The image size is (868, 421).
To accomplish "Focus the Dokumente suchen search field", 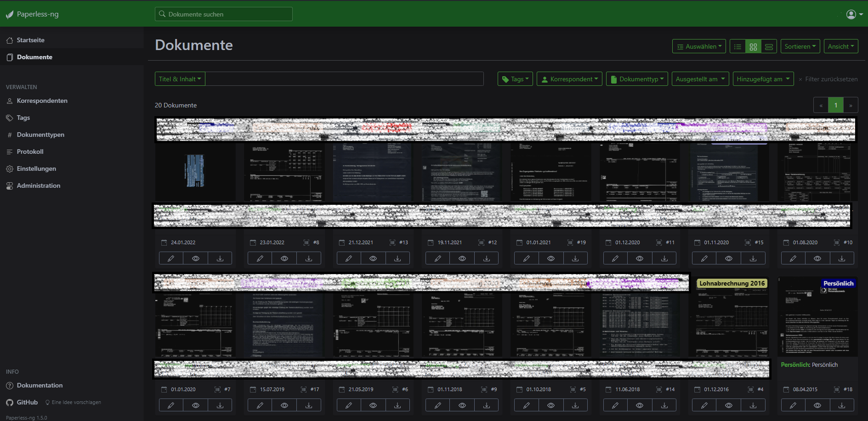I will pos(224,14).
